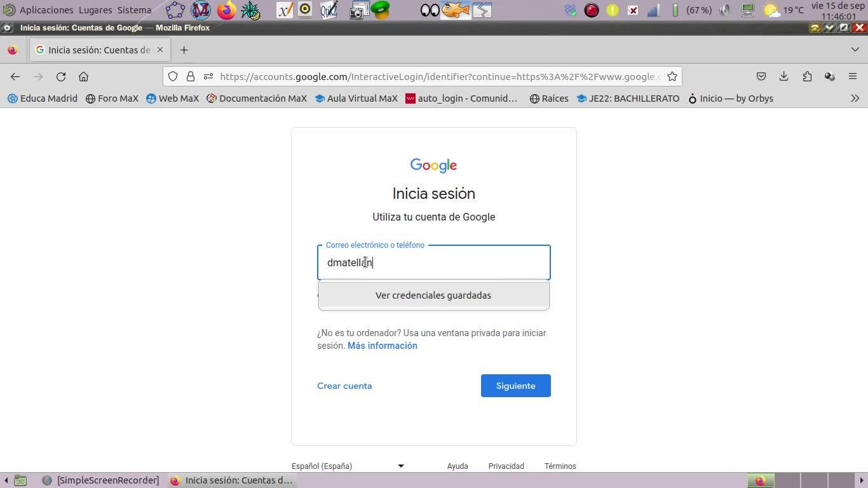868x488 pixels.
Task: Open the Save to Pocket button
Action: [x=761, y=76]
